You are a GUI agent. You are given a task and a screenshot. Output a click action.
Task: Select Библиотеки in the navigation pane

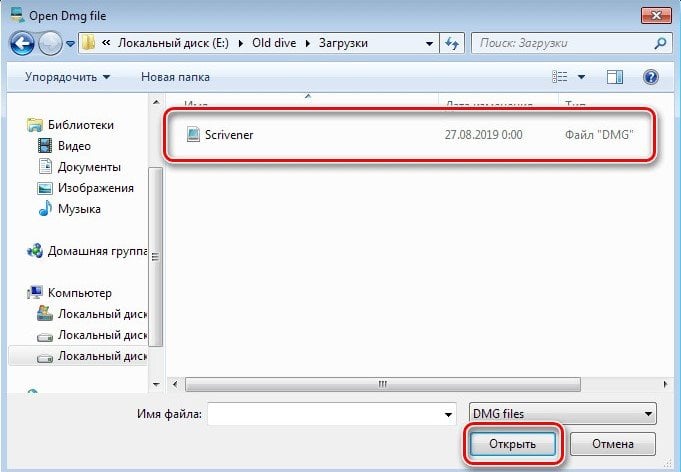[x=81, y=125]
